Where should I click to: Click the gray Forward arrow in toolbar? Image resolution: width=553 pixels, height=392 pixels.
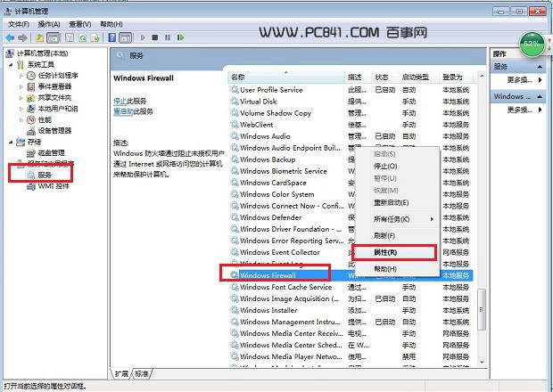(x=22, y=37)
